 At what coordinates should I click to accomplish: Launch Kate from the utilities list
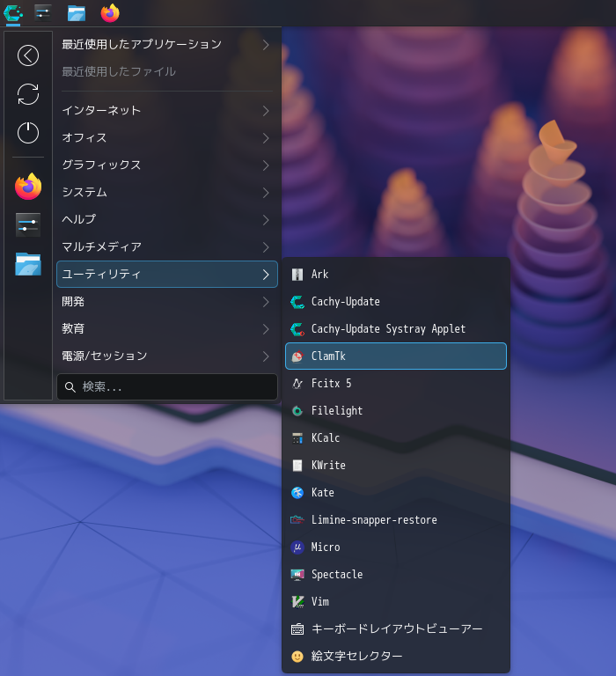[396, 493]
